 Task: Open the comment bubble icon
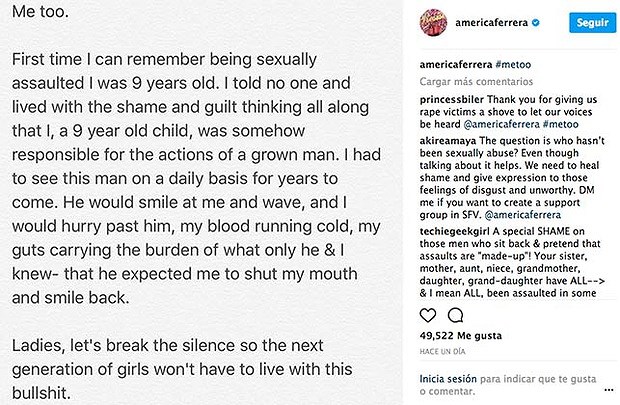[x=456, y=315]
